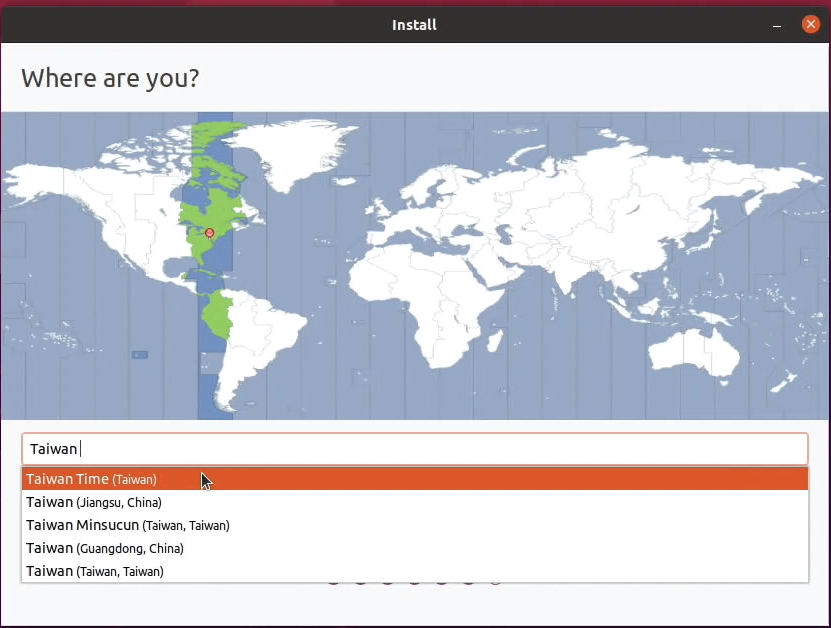Pick 'Taiwan Minsucun (Taiwan, Taiwan)' entry

coord(415,525)
